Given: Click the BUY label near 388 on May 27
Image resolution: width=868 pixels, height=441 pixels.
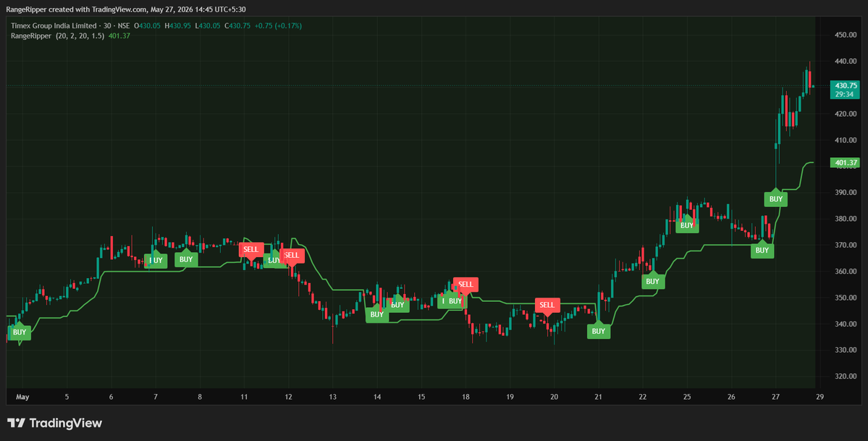Looking at the screenshot, I should pos(776,199).
